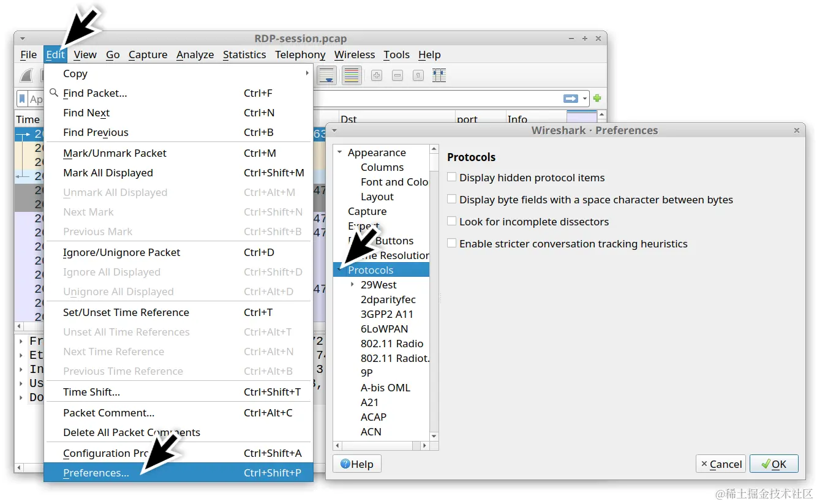Select Columns in preferences tree
The image size is (817, 504).
pos(382,167)
